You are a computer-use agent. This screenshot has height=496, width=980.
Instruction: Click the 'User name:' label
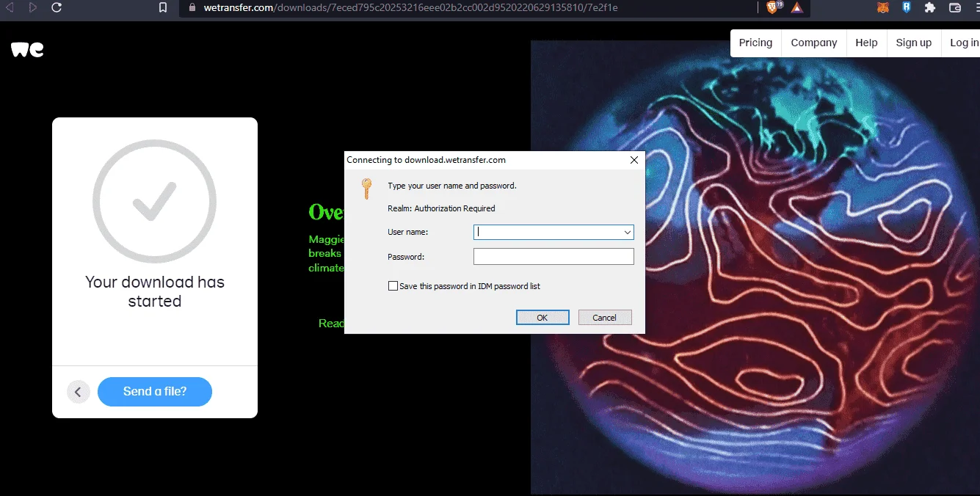[x=407, y=232]
